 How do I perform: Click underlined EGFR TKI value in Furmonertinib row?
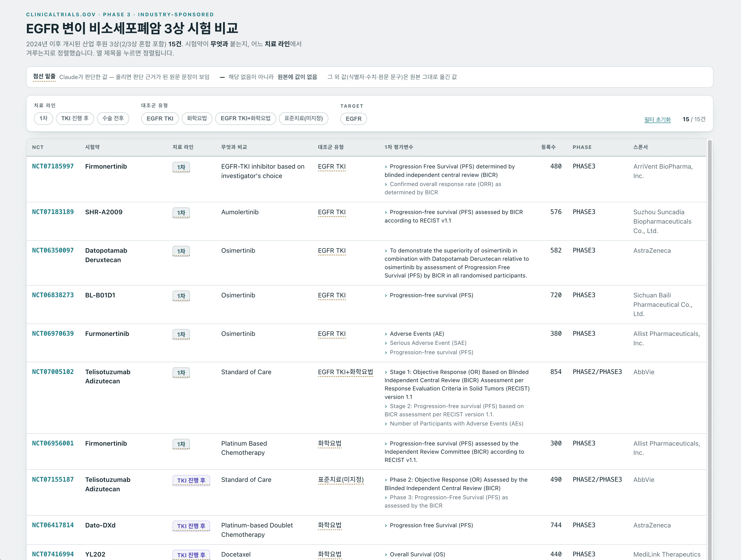[332, 334]
